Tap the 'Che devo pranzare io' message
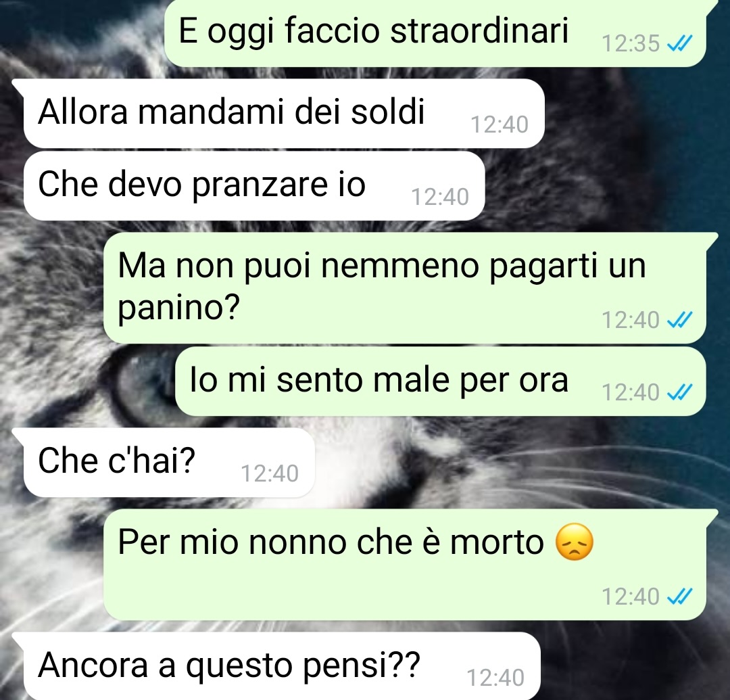730x700 pixels. (253, 185)
